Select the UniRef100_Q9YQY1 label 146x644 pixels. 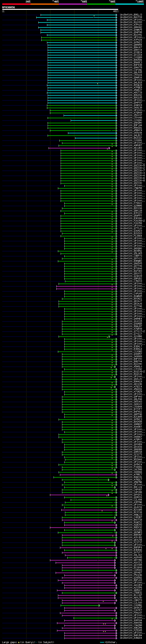point(131,495)
